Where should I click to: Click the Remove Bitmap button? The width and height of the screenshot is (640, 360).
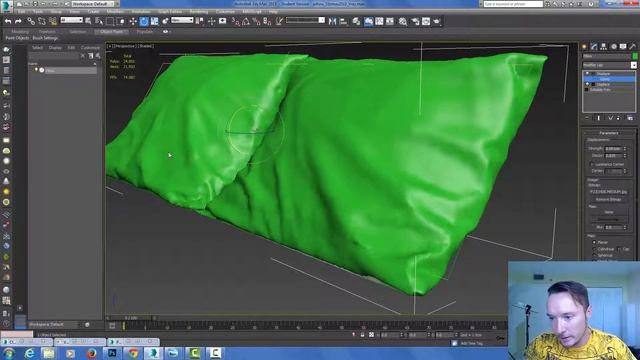609,199
